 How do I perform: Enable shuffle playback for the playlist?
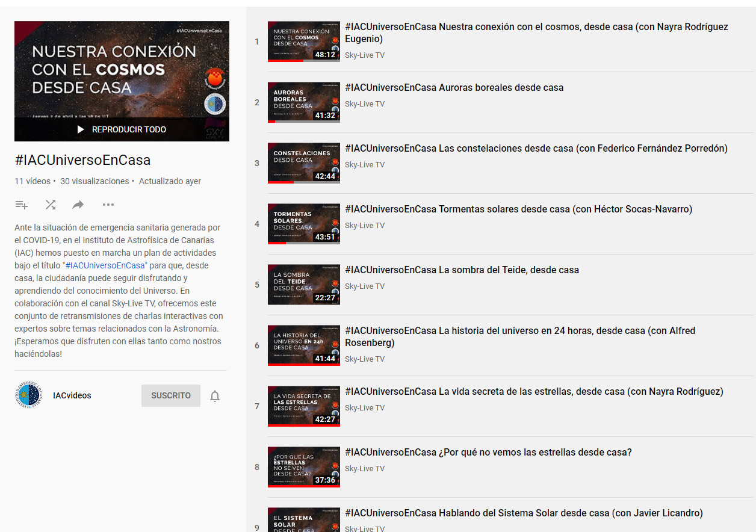click(51, 205)
